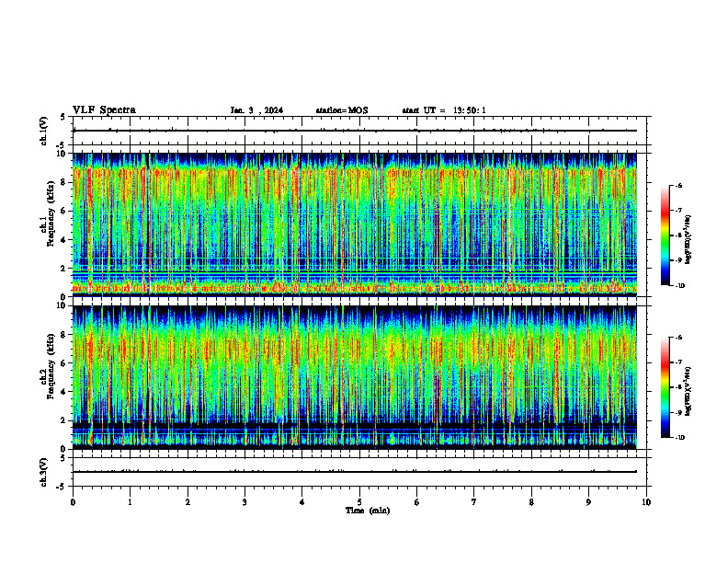This screenshot has height=563, width=728.
Task: Click tick label "4" on the Time axis
Action: (301, 502)
